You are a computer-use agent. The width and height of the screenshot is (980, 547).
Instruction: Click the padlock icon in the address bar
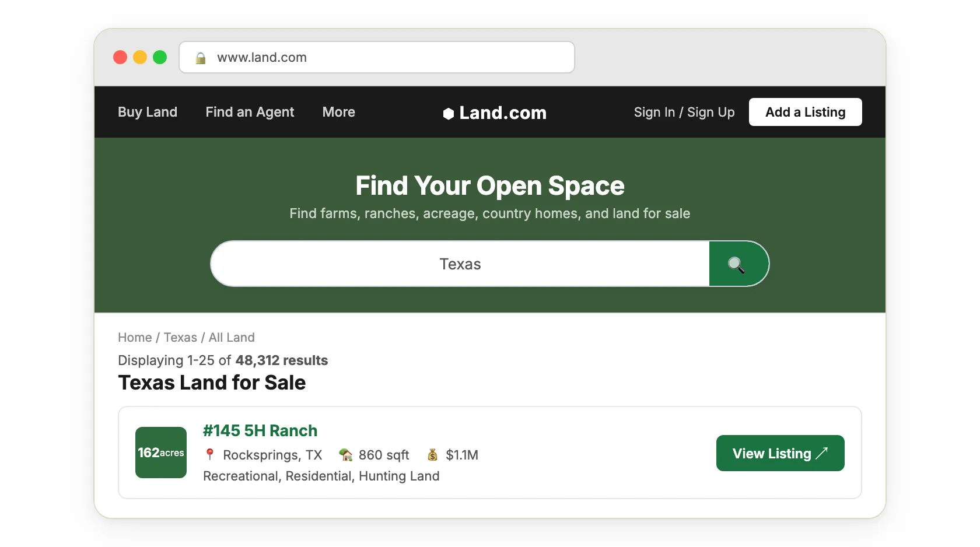click(201, 58)
